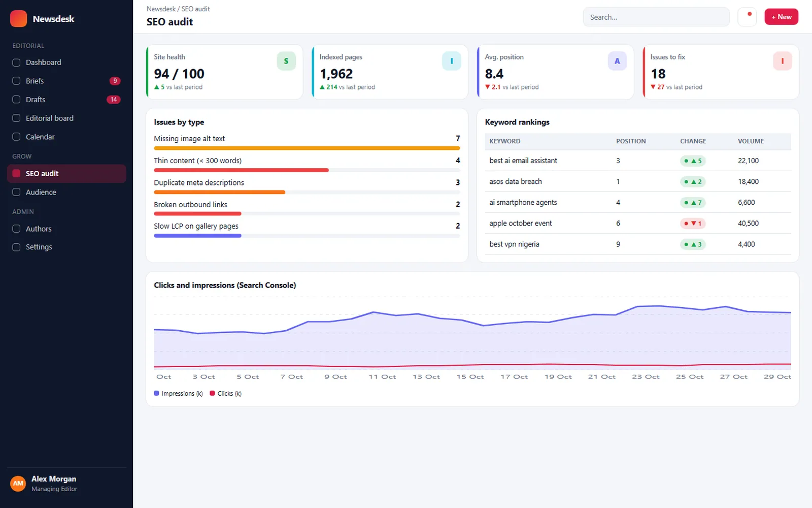Open Drafts in the sidebar
Viewport: 812px width, 508px height.
pyautogui.click(x=66, y=100)
